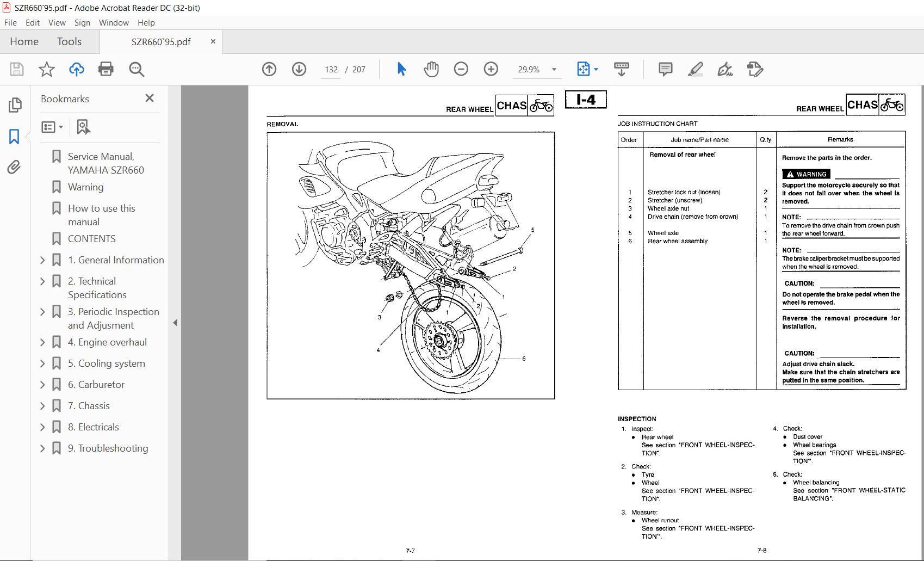The width and height of the screenshot is (924, 561).
Task: Expand the 7. Chassis bookmark
Action: (42, 406)
